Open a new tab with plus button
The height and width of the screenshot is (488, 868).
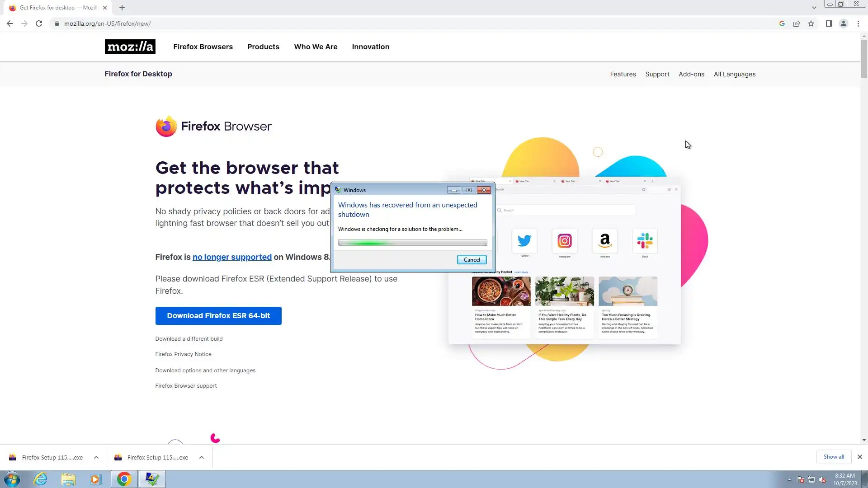(x=122, y=8)
